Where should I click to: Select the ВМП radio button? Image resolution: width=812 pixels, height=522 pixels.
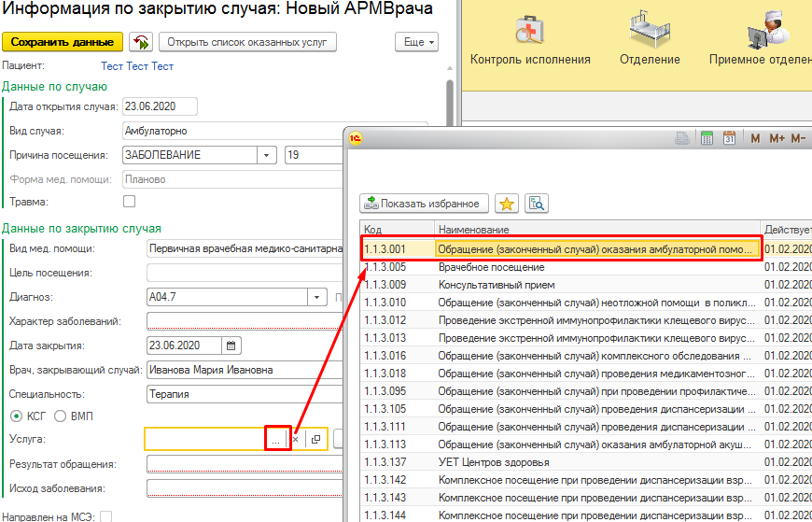coord(61,416)
